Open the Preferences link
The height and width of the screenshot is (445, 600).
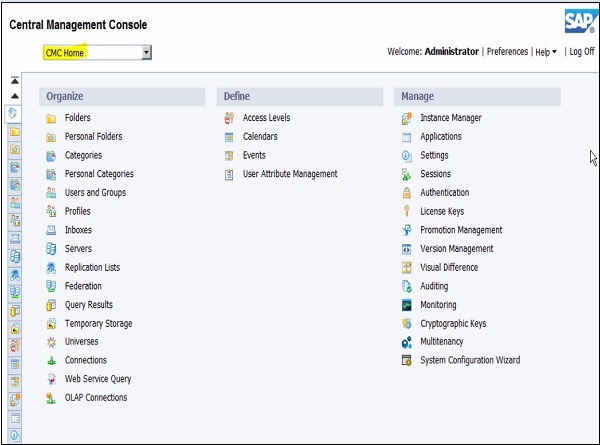click(x=507, y=52)
